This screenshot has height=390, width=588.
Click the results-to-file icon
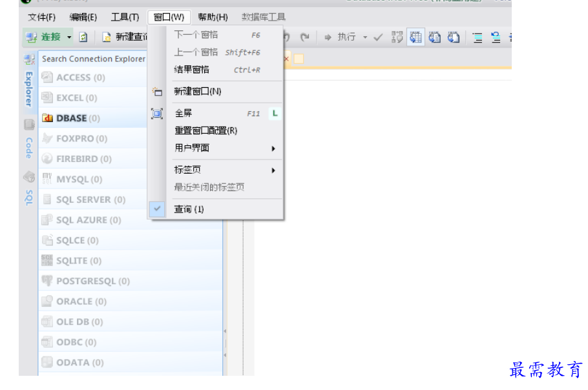[x=454, y=37]
